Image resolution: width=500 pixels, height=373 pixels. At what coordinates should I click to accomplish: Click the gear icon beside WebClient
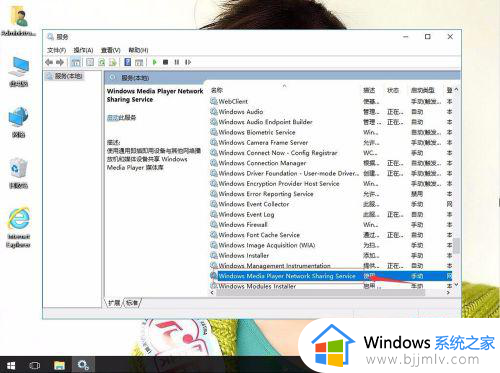click(x=214, y=101)
